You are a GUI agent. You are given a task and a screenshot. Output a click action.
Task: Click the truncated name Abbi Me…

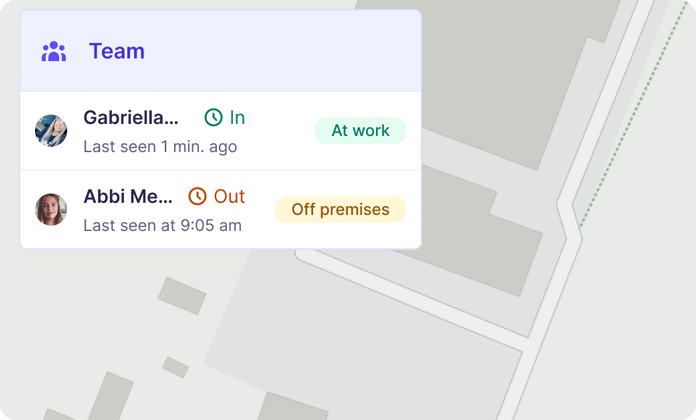128,197
